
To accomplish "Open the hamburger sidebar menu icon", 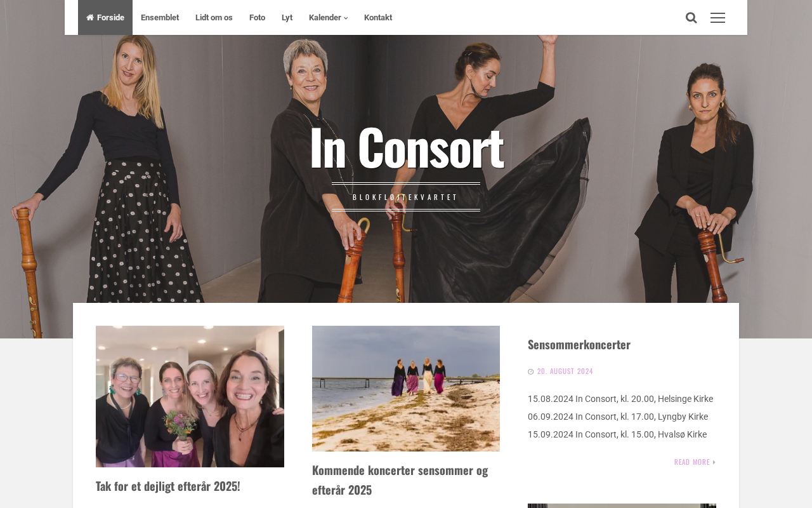I will click(717, 18).
